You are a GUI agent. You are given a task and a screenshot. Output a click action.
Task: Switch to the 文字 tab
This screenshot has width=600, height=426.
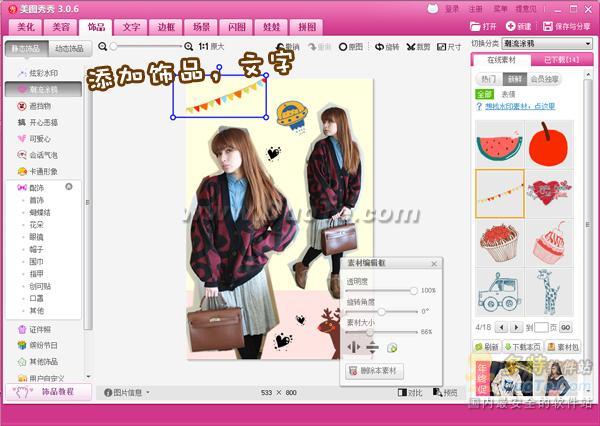point(131,27)
